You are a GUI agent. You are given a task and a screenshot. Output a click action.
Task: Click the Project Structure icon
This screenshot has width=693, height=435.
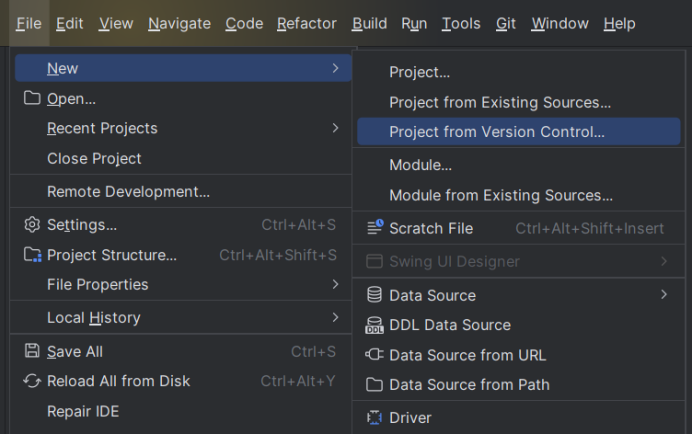(32, 255)
